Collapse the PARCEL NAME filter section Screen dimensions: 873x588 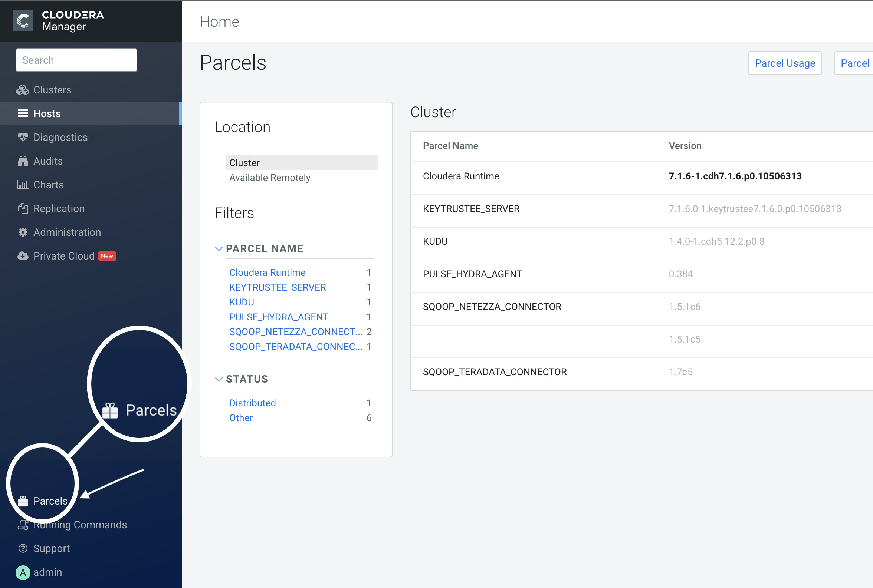pos(219,249)
